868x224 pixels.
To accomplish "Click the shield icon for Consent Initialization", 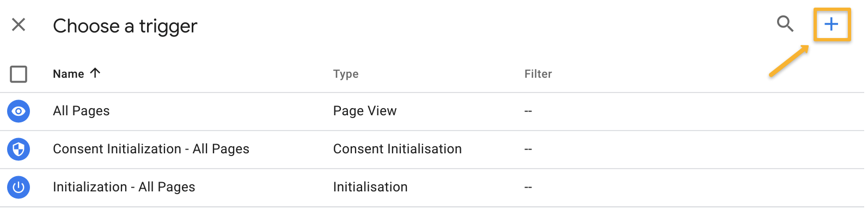I will [19, 149].
